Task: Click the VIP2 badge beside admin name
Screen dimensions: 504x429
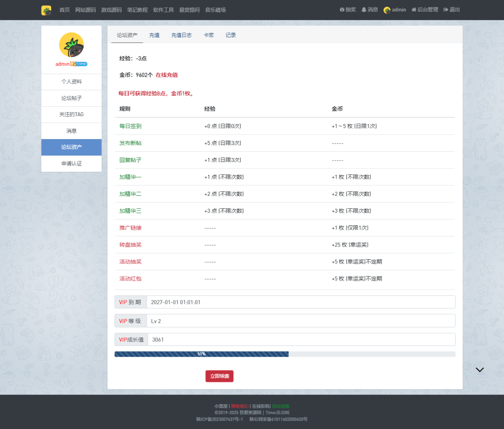Action: coord(81,64)
